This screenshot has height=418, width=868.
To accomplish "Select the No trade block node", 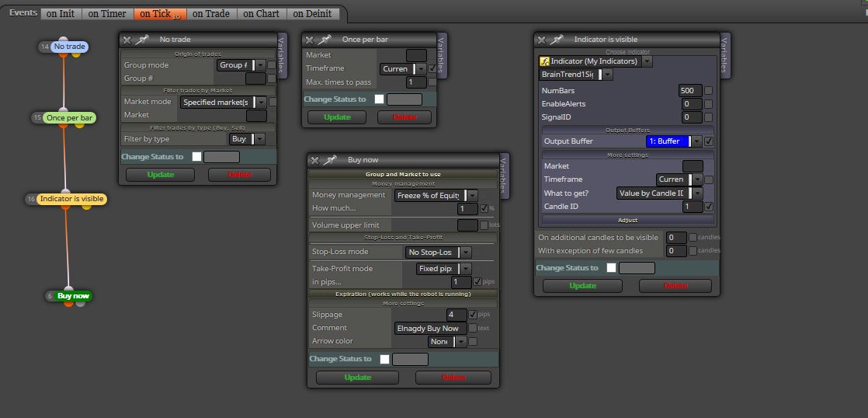I will [x=69, y=47].
